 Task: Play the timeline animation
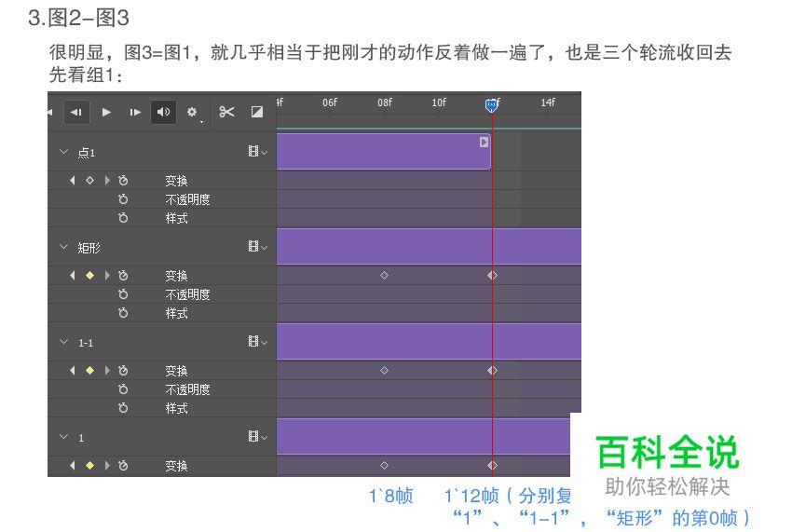click(x=106, y=112)
